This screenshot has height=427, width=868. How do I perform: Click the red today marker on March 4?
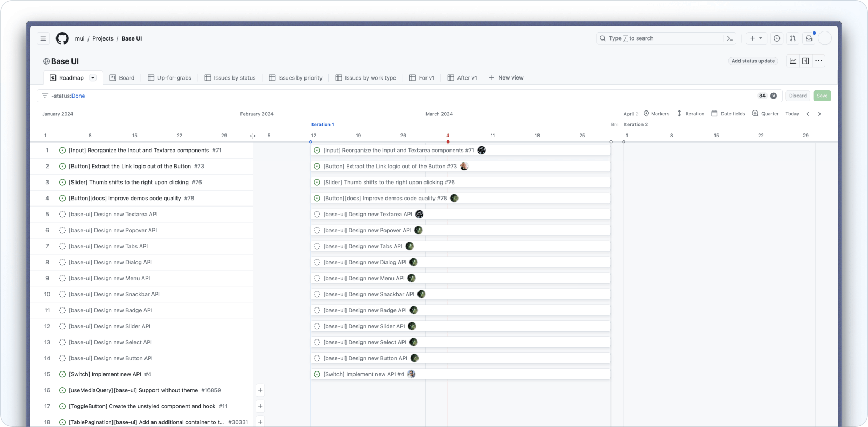point(448,141)
